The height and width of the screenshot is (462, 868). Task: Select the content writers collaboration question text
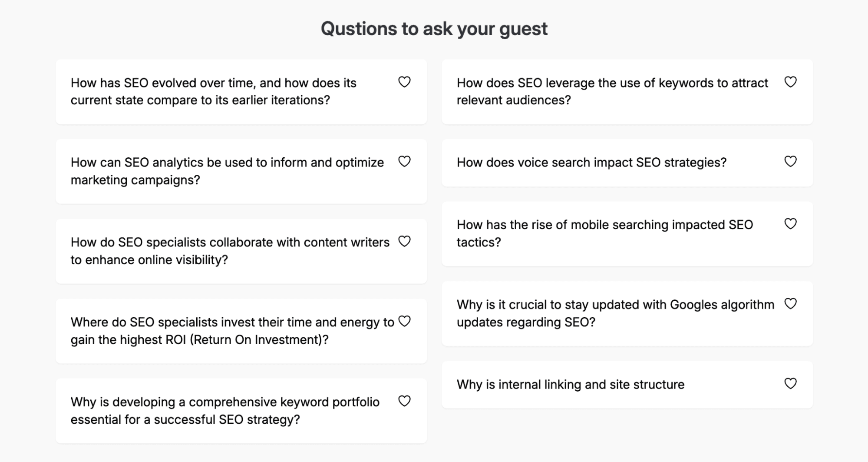(x=230, y=251)
